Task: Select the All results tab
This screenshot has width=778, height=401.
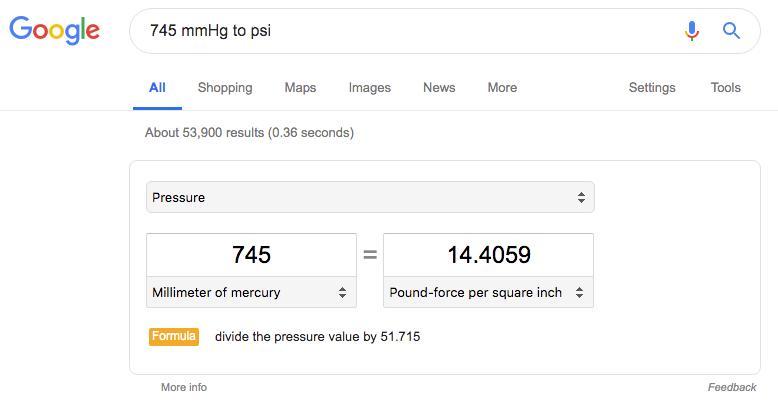Action: point(157,87)
